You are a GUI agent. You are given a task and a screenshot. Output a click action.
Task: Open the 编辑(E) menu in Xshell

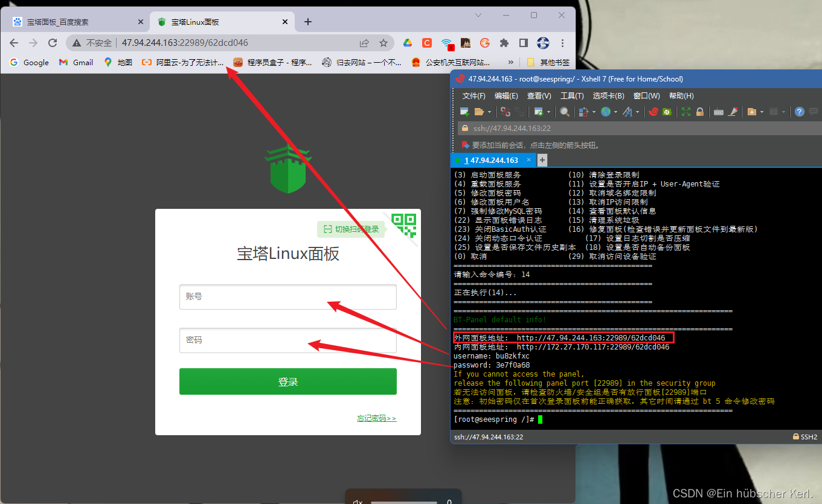click(506, 96)
